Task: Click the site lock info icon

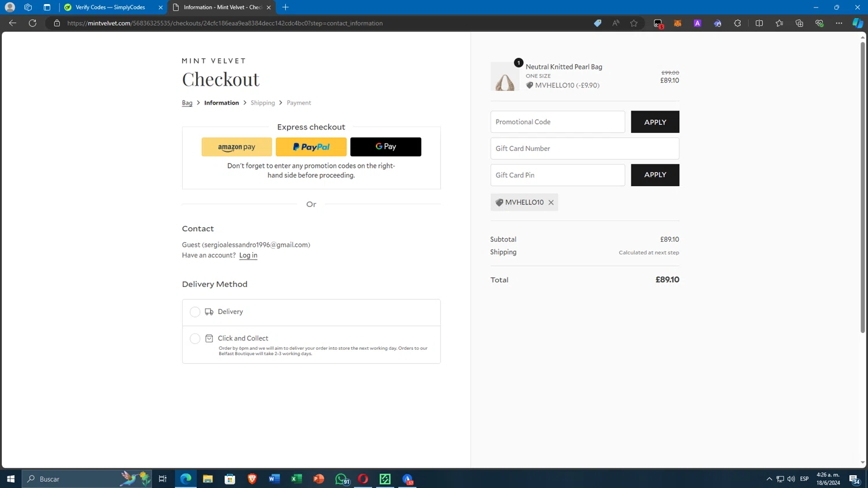Action: (x=57, y=23)
